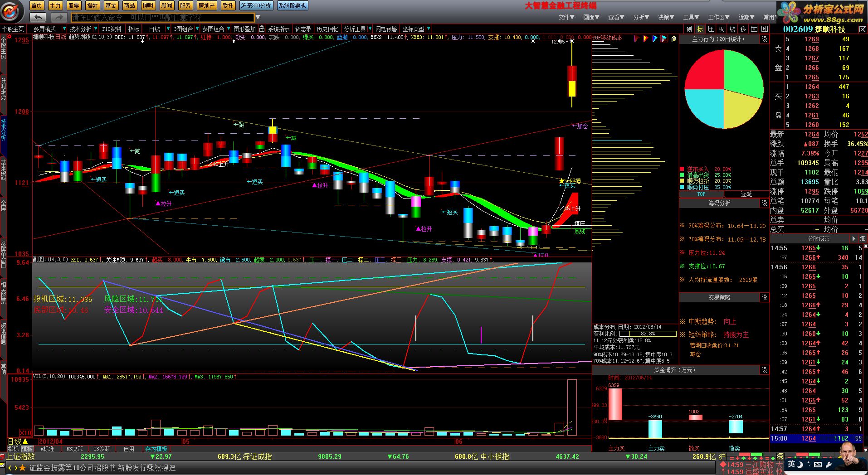Click the panel collapse arrow icon
Image resolution: width=868 pixels, height=475 pixels.
764,29
